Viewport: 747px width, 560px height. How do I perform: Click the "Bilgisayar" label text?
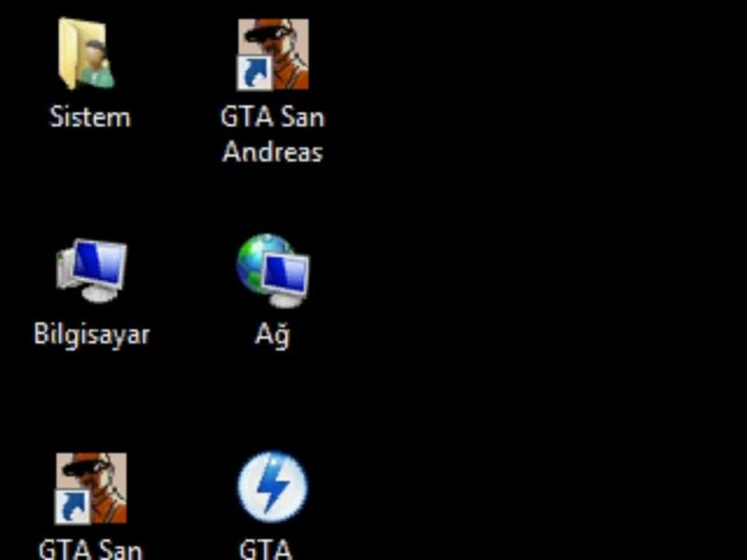pos(92,335)
